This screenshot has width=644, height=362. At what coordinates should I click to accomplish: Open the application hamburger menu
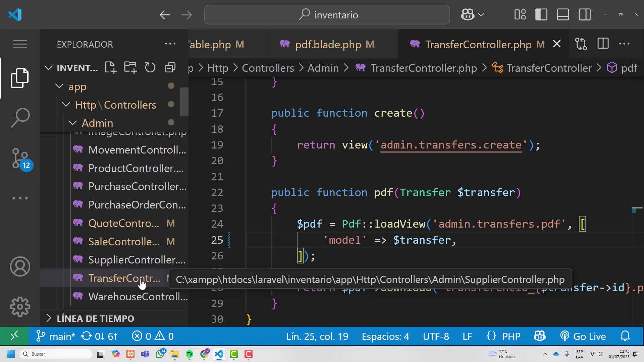(20, 44)
